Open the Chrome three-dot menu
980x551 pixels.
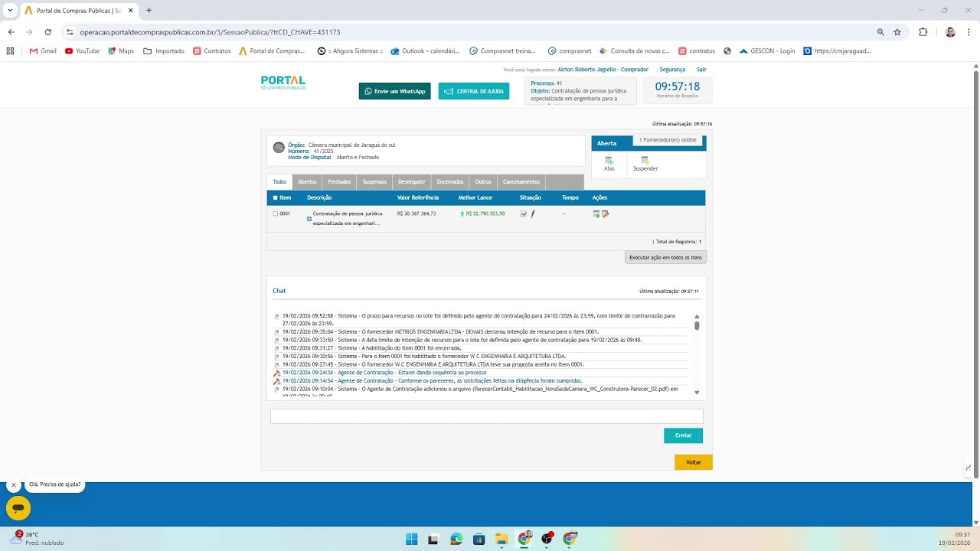click(x=969, y=32)
